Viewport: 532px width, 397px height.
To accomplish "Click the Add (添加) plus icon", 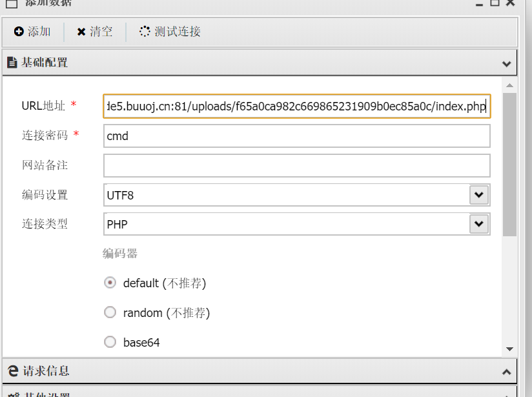I will coord(19,31).
